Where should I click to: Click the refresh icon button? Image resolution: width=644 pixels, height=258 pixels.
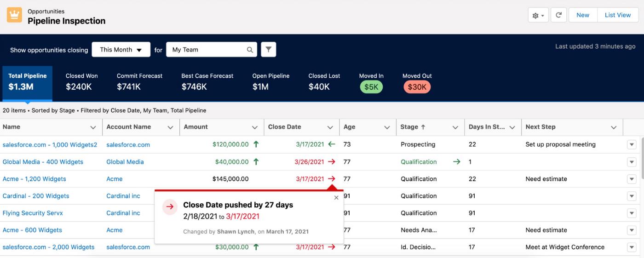tap(558, 15)
